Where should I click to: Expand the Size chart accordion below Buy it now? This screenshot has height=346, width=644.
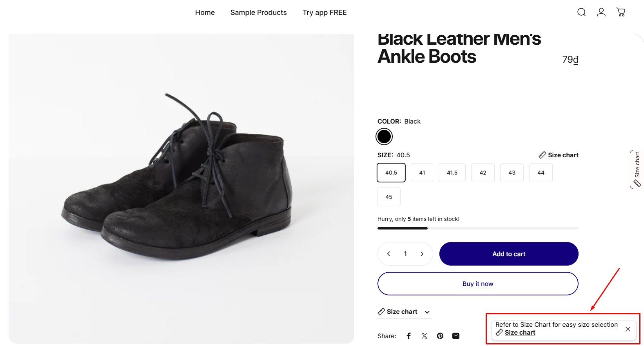[x=404, y=312]
